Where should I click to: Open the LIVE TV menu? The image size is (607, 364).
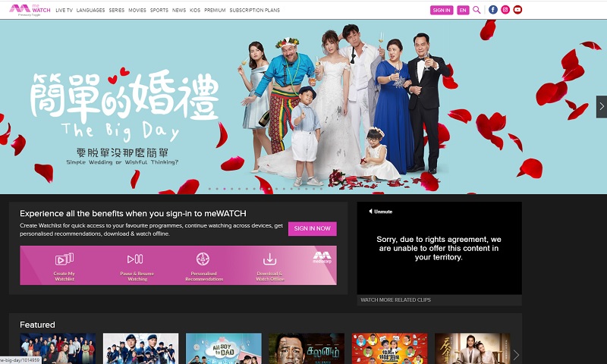64,10
